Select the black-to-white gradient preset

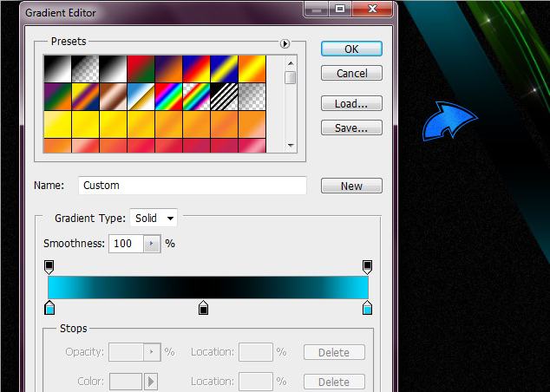pyautogui.click(x=113, y=68)
